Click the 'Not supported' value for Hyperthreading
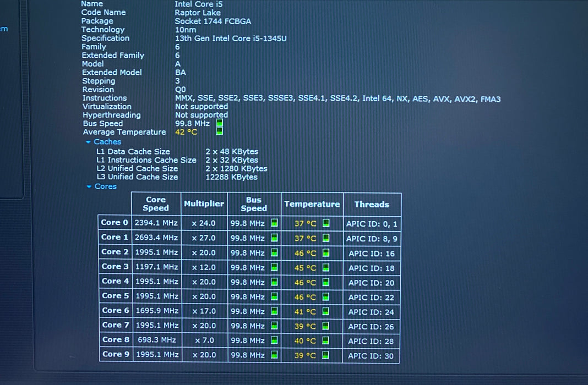 [202, 115]
